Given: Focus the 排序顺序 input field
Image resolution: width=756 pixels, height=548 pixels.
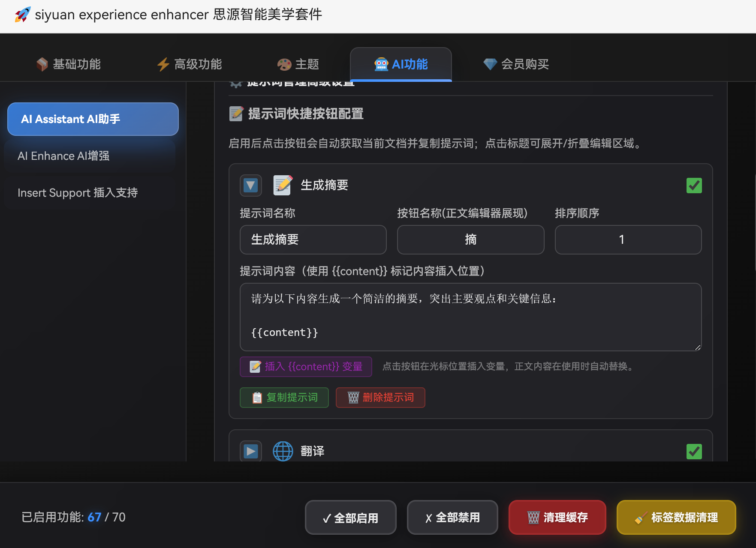Looking at the screenshot, I should 628,240.
